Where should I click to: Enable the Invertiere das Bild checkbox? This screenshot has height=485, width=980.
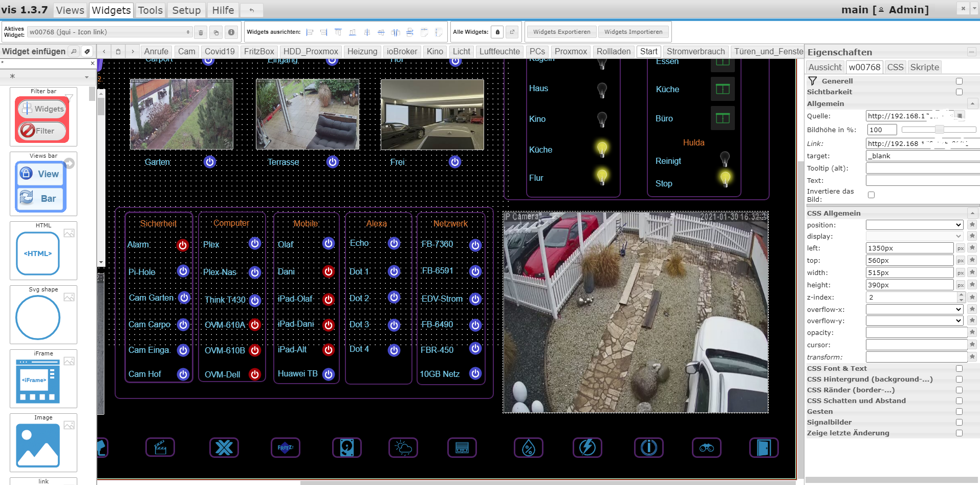[x=871, y=195]
